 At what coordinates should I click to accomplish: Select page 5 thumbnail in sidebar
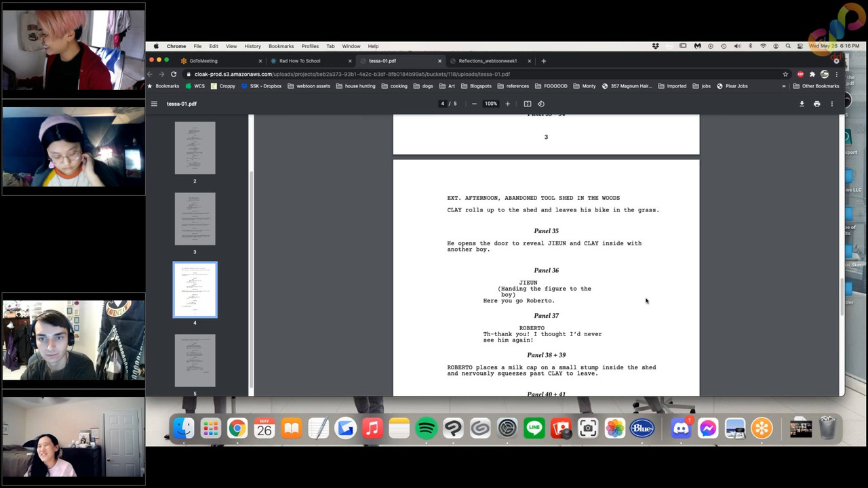click(x=195, y=361)
